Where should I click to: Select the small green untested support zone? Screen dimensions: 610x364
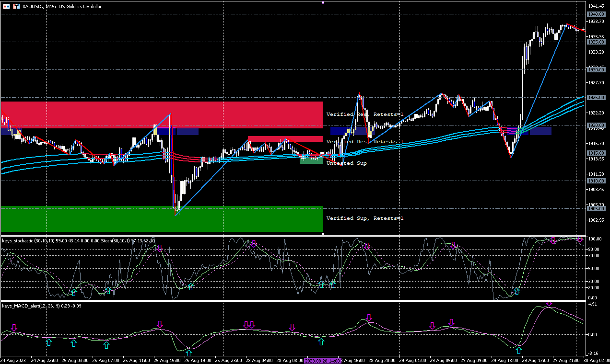pyautogui.click(x=311, y=160)
